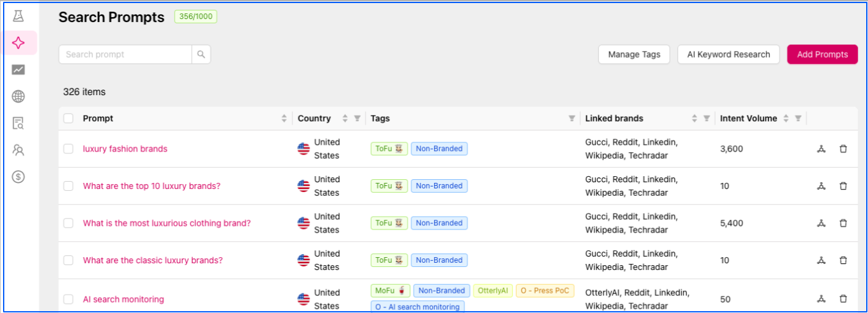Check the AI search monitoring checkbox

click(x=68, y=299)
